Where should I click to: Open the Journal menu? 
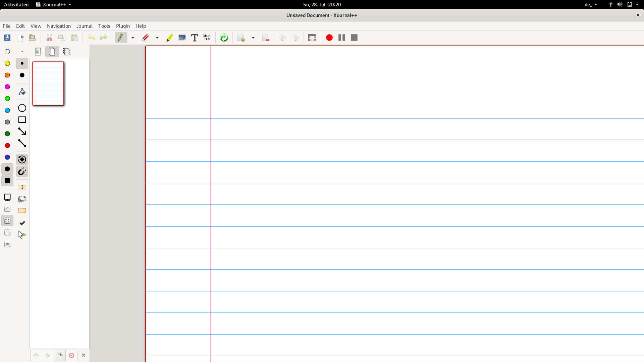coord(85,26)
